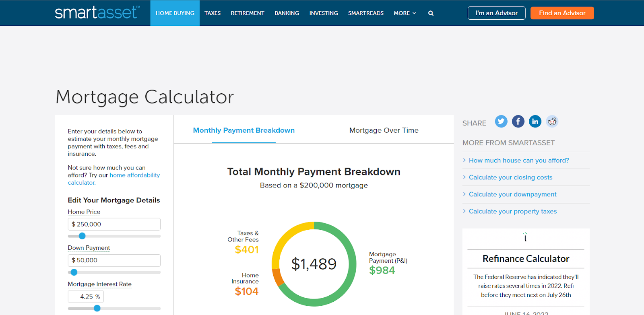Click the Total Monthly Payment Breakdown heading
644x315 pixels.
pos(314,172)
